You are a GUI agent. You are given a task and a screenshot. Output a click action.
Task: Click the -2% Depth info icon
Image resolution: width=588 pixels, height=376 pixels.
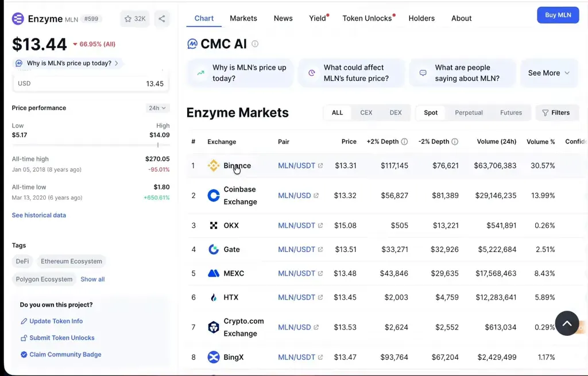pyautogui.click(x=455, y=142)
